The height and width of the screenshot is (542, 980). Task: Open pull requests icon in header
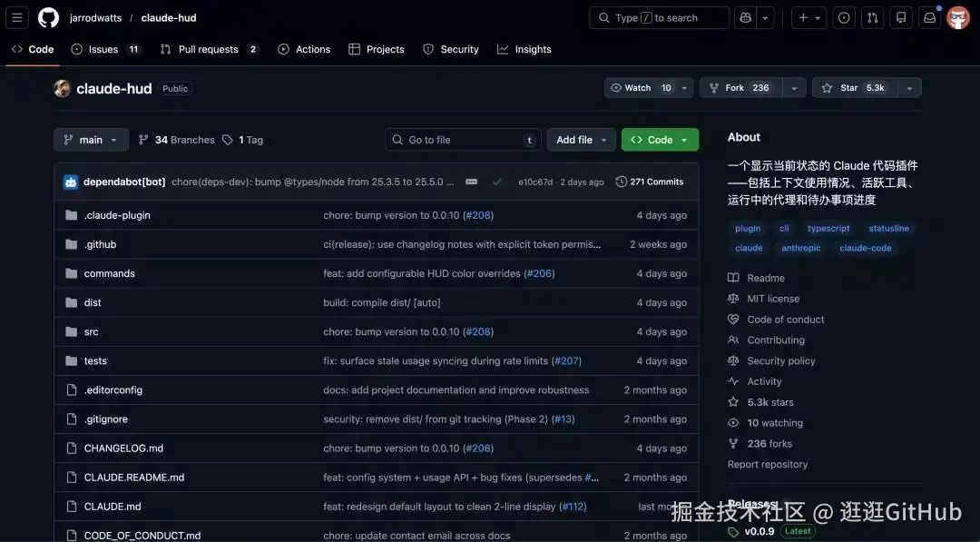coord(873,17)
